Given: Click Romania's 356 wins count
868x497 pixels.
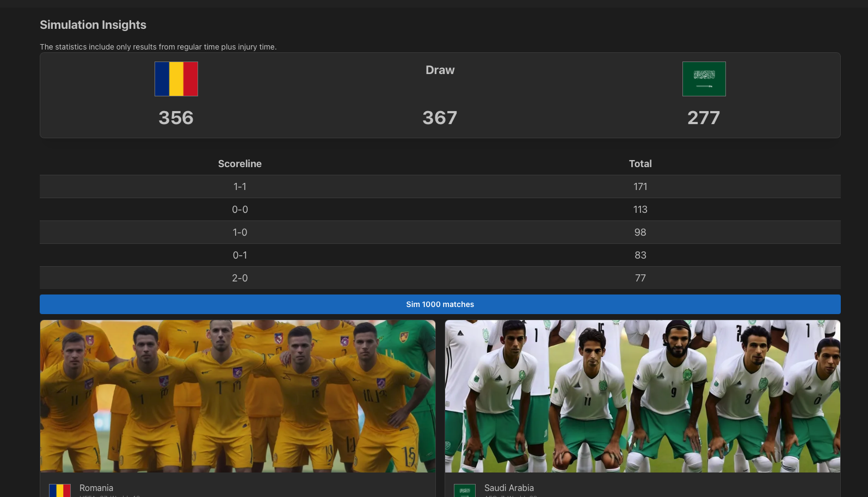Looking at the screenshot, I should pos(176,118).
